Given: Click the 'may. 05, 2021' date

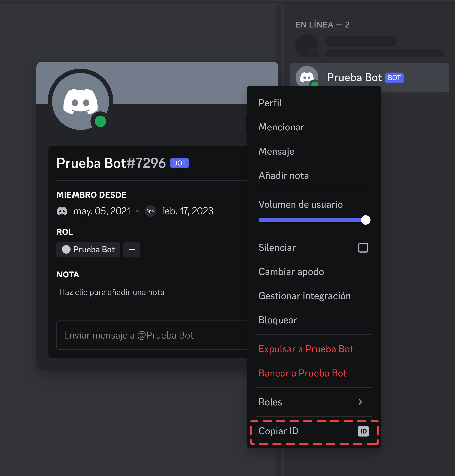Looking at the screenshot, I should click(x=102, y=211).
